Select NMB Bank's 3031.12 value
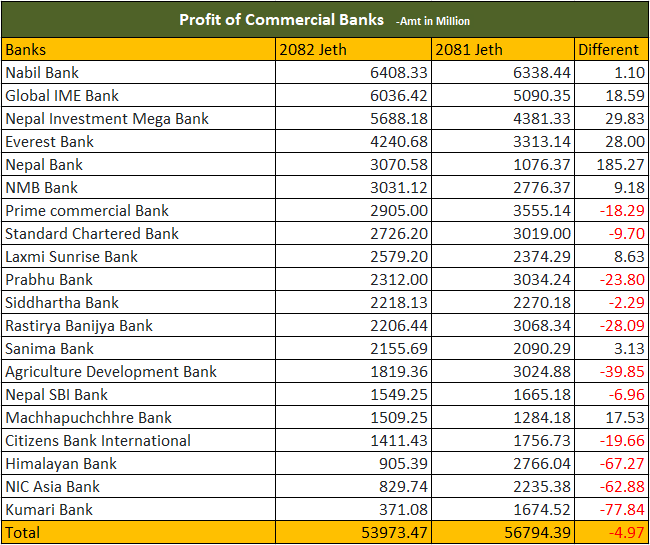Image resolution: width=650 pixels, height=545 pixels. click(x=354, y=187)
